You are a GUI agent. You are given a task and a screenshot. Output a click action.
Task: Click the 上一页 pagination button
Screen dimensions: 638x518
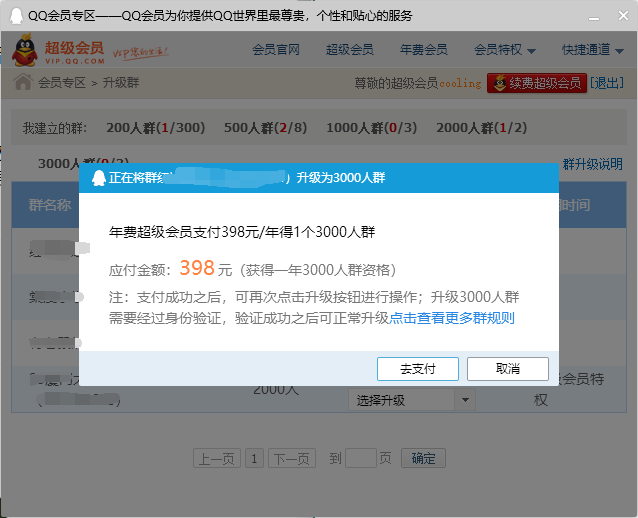(x=217, y=459)
